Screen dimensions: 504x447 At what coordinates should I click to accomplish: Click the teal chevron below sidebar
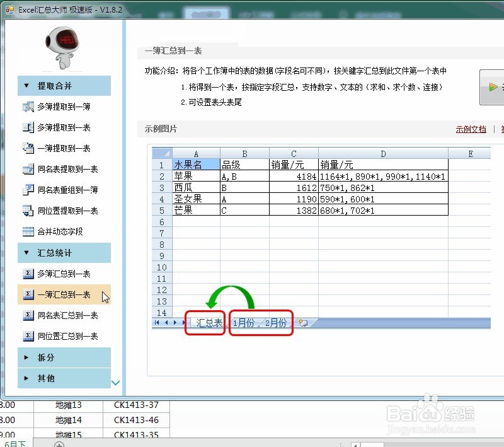116,383
